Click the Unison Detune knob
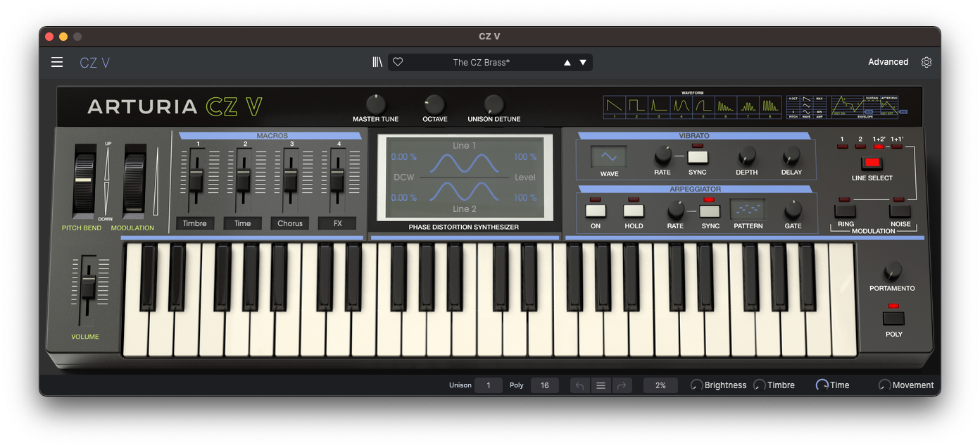980x448 pixels. pos(494,104)
